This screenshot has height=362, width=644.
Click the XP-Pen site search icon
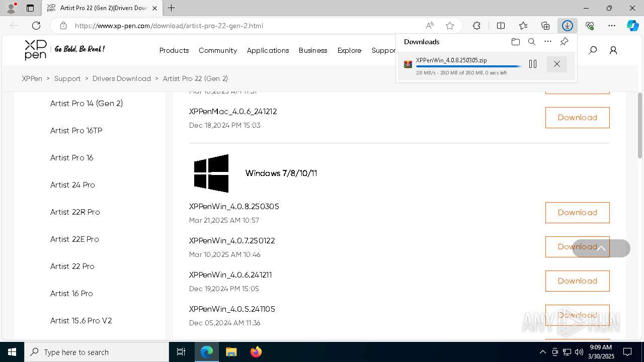(x=593, y=50)
